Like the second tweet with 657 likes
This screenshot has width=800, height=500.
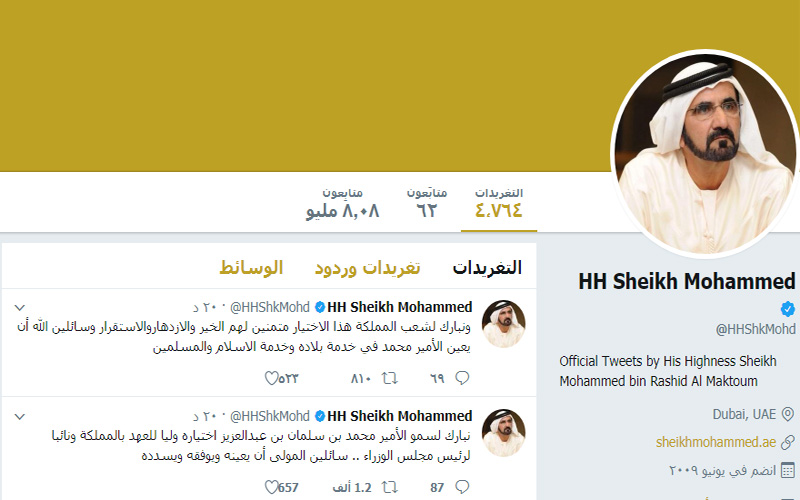(271, 487)
